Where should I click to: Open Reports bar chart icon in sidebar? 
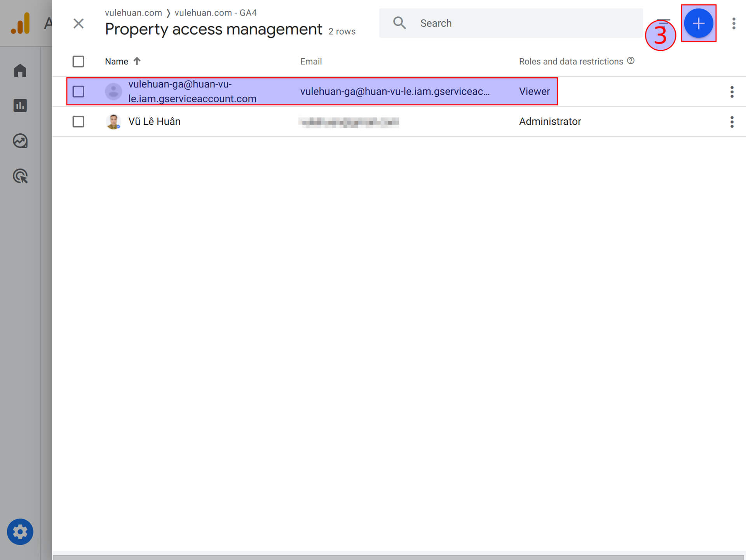(20, 105)
